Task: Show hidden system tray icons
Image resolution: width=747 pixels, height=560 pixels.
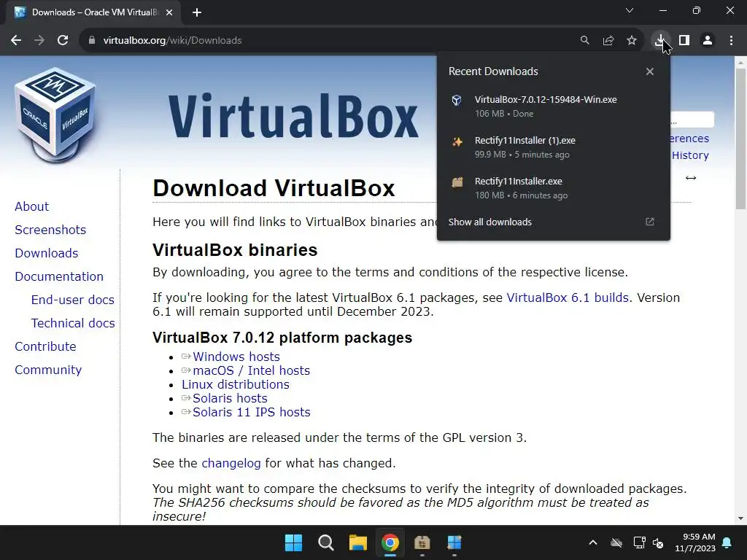Action: (x=593, y=542)
